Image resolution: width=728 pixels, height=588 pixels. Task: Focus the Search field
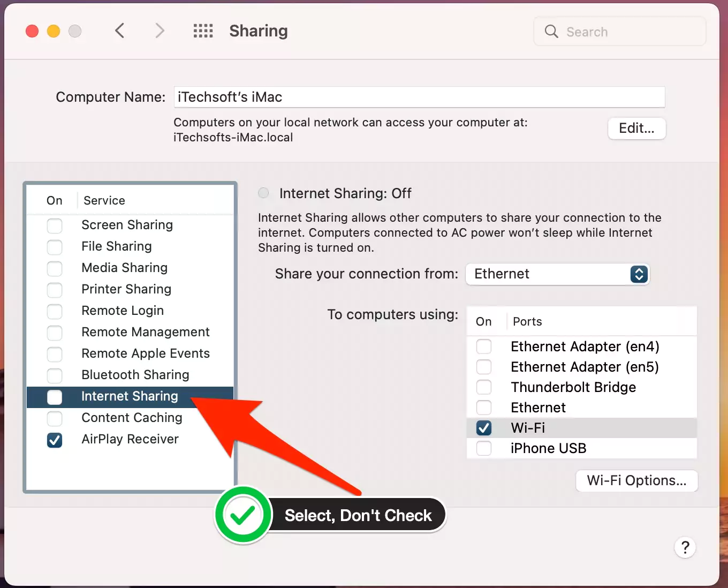[x=620, y=32]
